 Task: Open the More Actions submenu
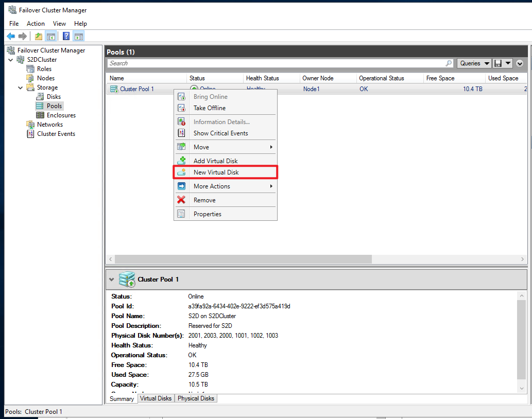[x=225, y=186]
